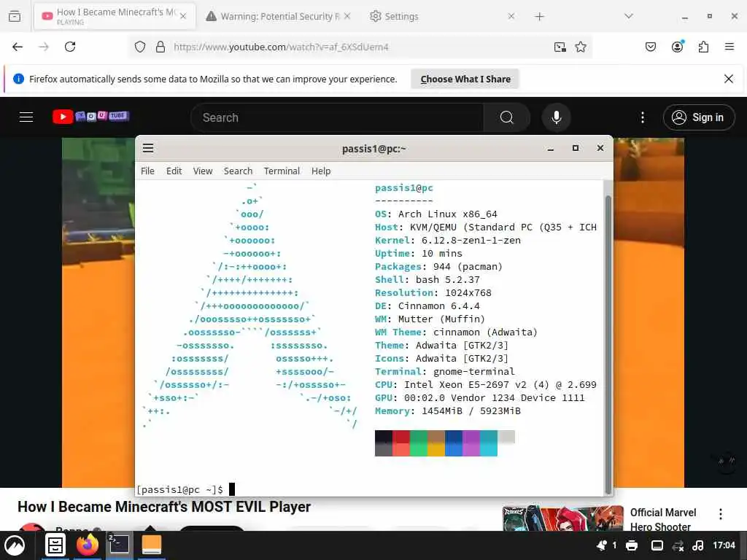
Task: Click the red palette swatch in terminal
Action: tap(401, 443)
